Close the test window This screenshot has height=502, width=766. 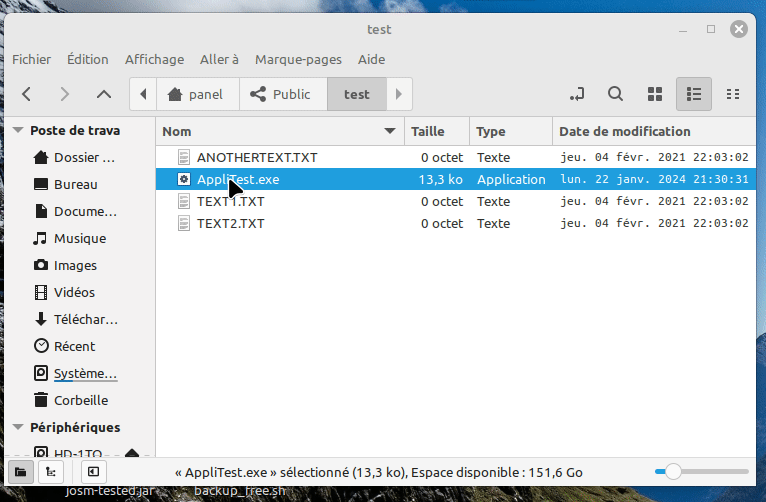point(739,29)
